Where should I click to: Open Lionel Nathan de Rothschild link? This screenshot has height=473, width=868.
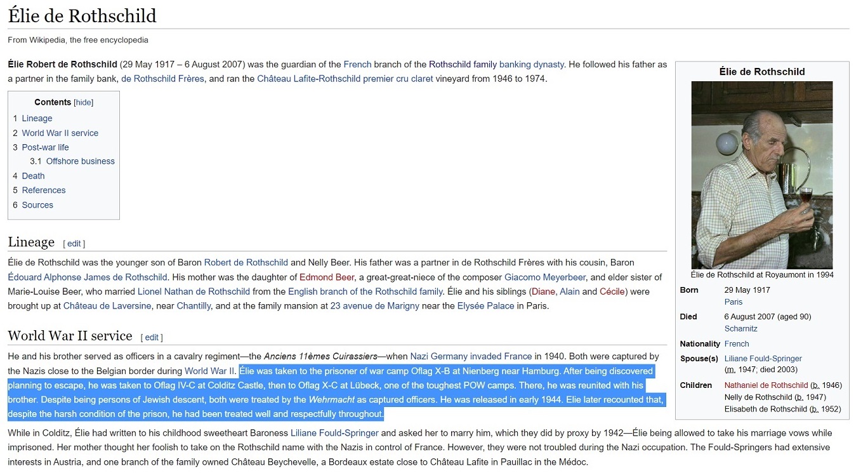(194, 291)
